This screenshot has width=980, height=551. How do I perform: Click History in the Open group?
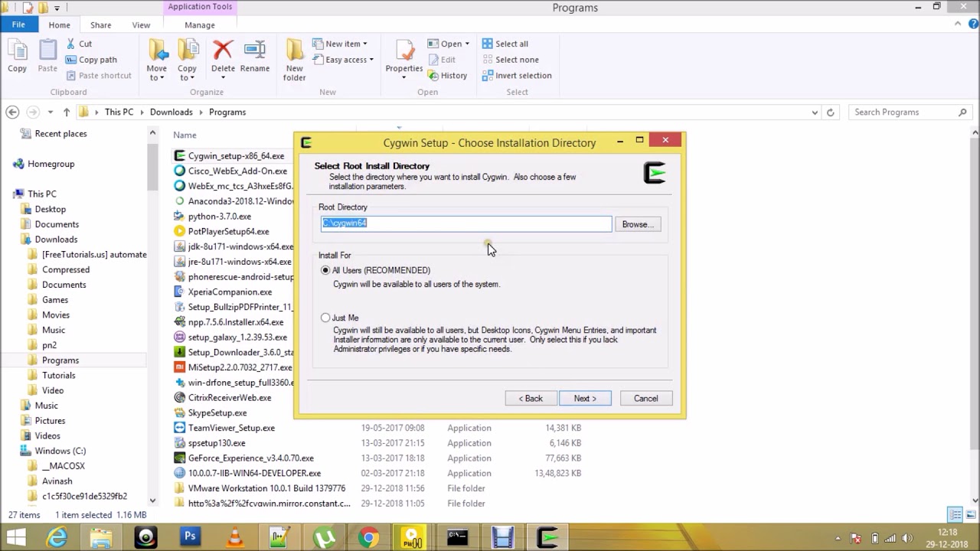click(x=447, y=75)
